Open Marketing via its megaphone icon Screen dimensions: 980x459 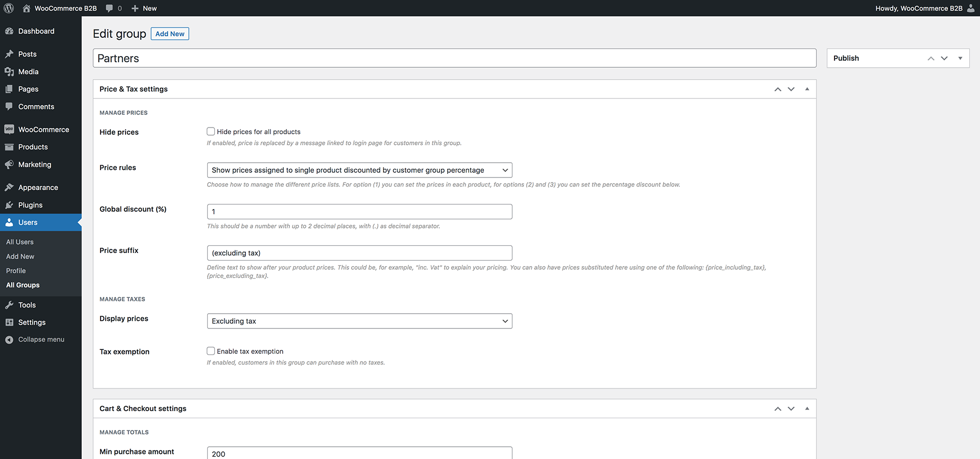coord(9,165)
